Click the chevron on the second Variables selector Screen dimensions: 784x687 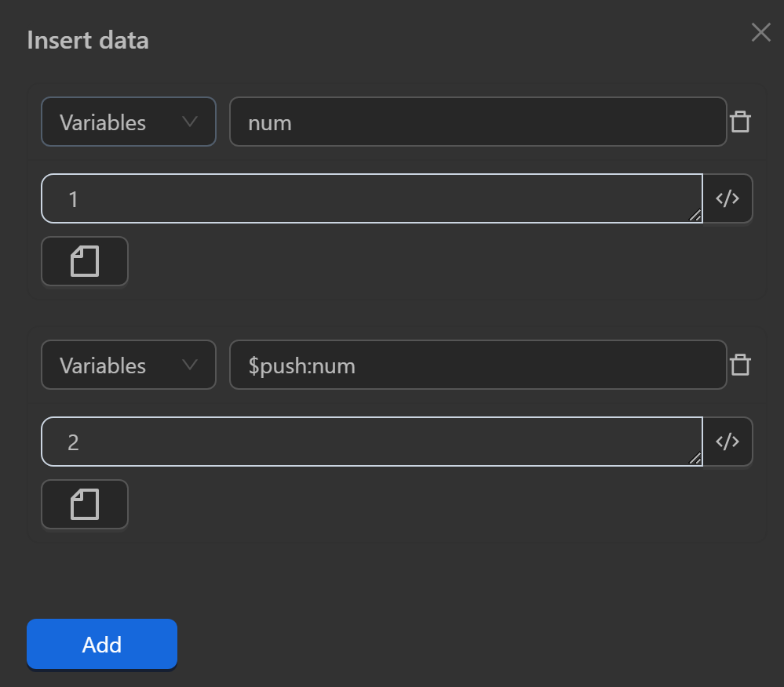tap(191, 365)
